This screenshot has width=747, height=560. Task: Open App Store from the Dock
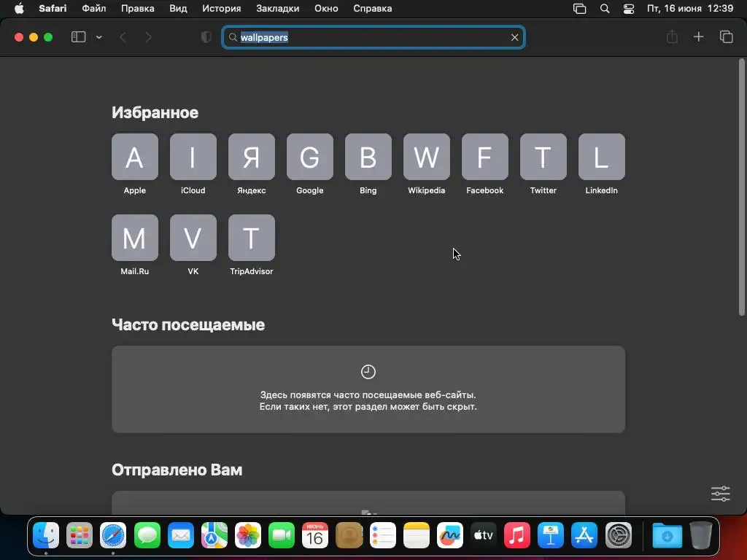click(584, 535)
